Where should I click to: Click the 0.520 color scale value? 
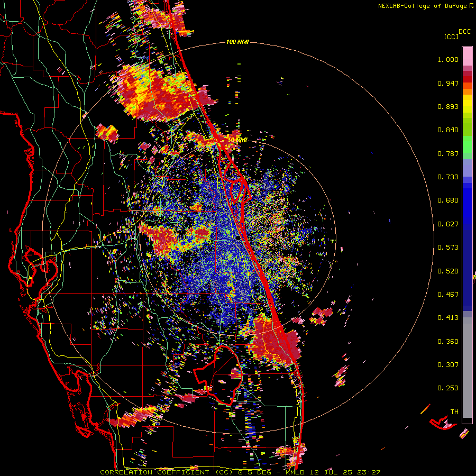(448, 271)
